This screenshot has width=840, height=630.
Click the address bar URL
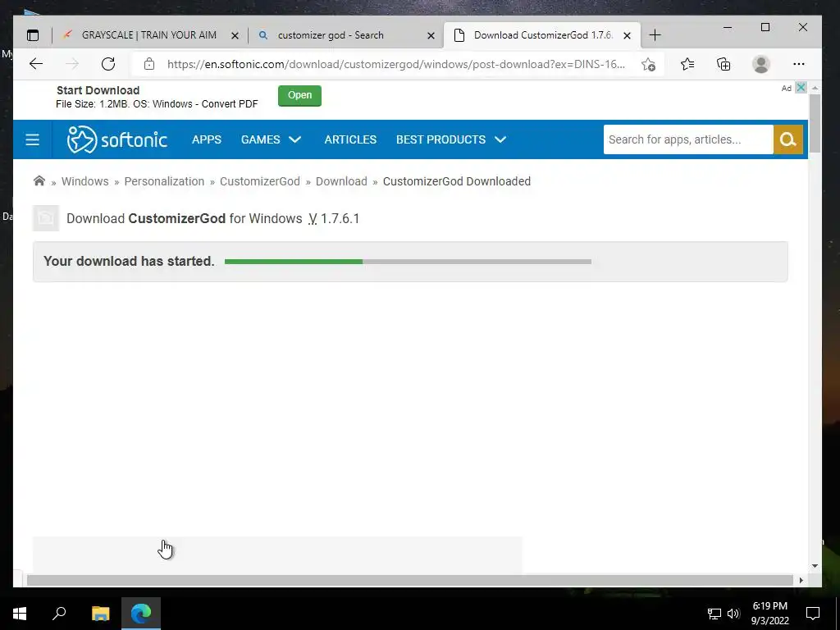point(395,64)
